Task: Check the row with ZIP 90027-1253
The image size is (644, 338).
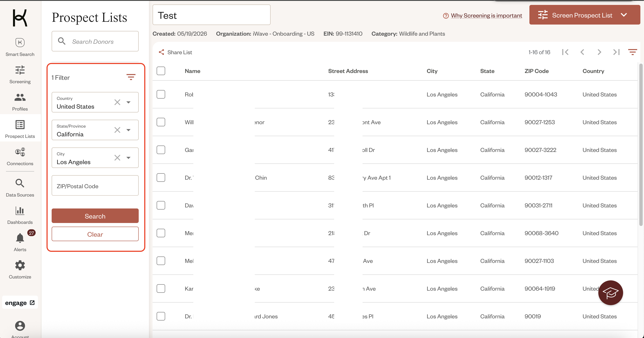Action: 161,122
